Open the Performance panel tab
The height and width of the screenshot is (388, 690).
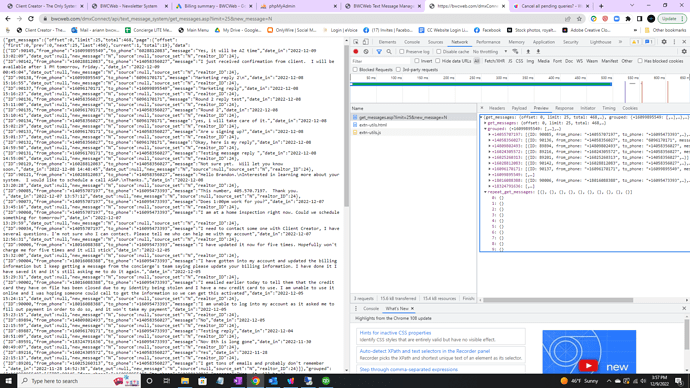click(488, 42)
